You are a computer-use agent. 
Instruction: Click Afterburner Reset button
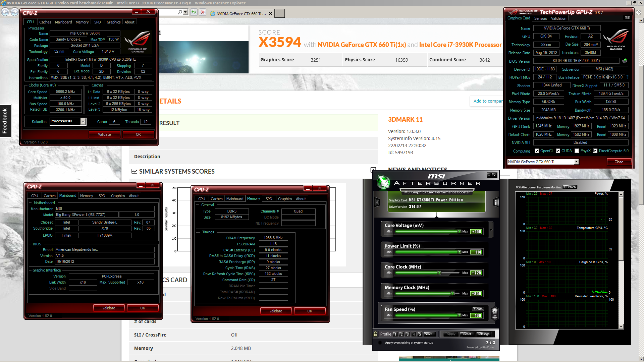(467, 334)
